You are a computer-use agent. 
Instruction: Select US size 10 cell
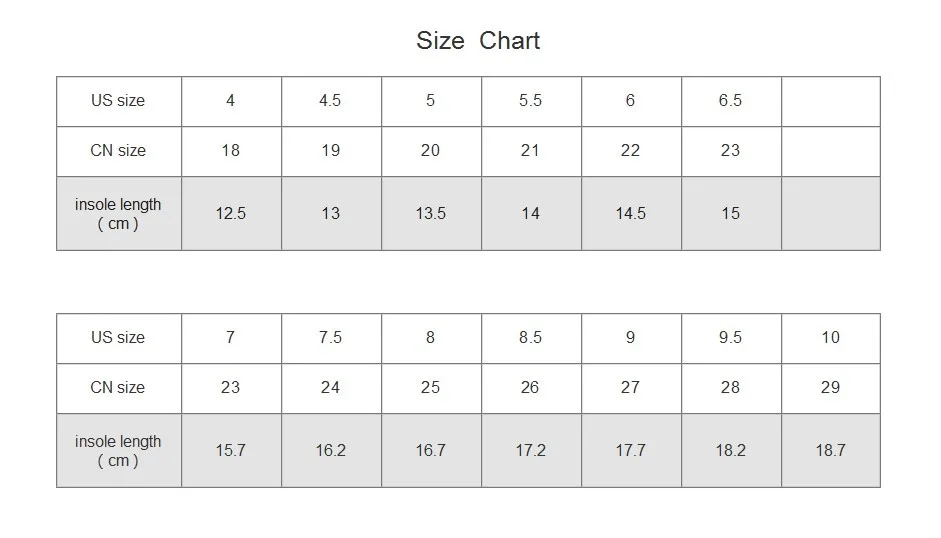coord(831,339)
